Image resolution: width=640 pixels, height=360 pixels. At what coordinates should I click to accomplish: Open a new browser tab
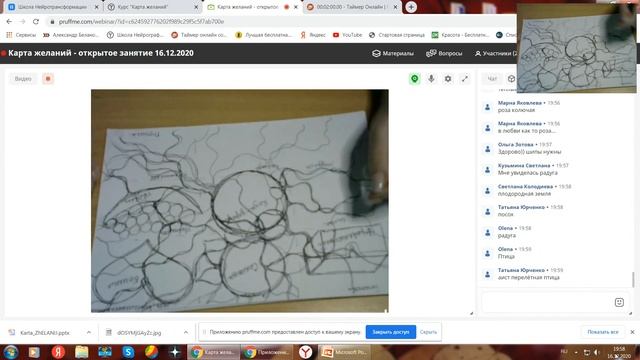(411, 7)
